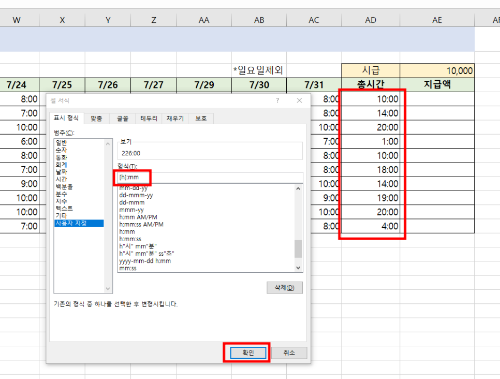Click the 시급 label cell
This screenshot has height=379, width=500.
click(371, 71)
